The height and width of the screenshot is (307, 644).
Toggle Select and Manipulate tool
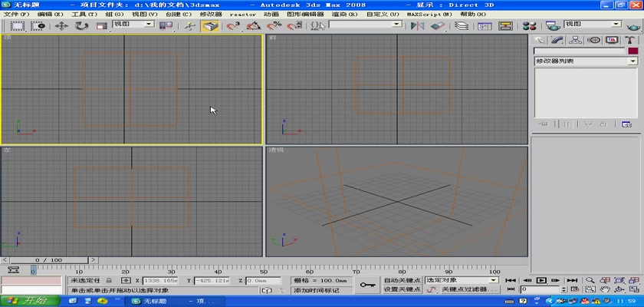click(190, 26)
